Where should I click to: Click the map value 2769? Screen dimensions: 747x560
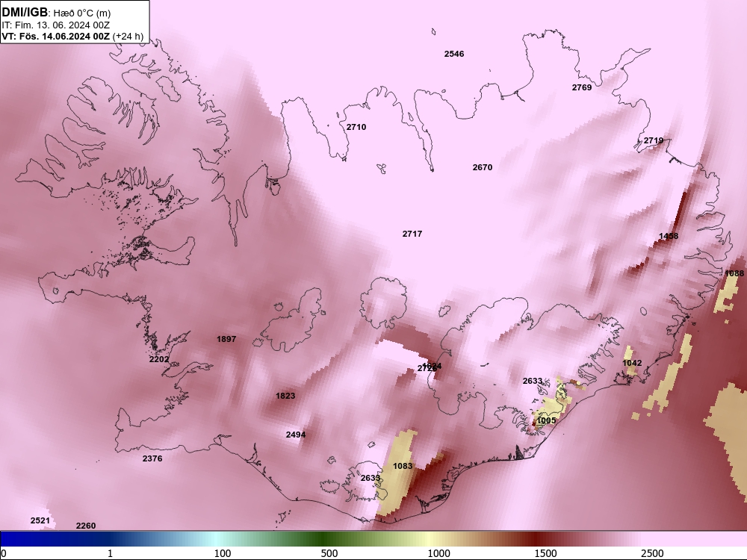point(582,87)
